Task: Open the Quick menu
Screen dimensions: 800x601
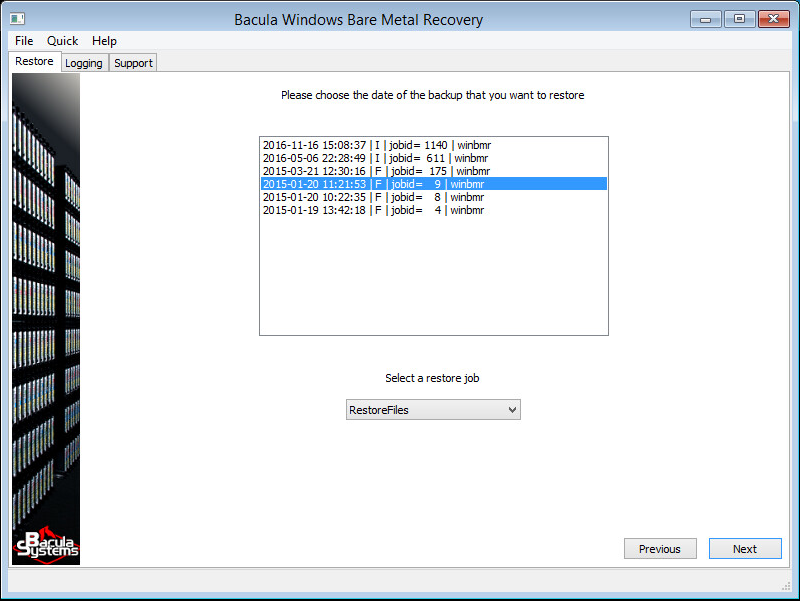Action: 62,41
